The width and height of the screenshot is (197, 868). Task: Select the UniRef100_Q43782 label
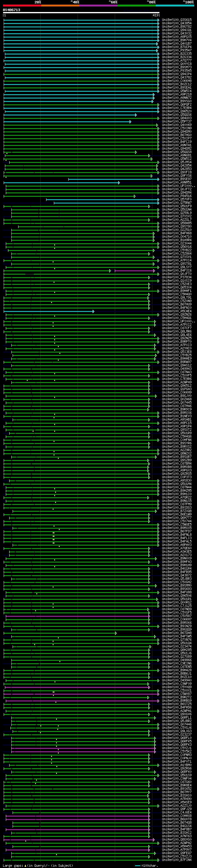(177, 78)
